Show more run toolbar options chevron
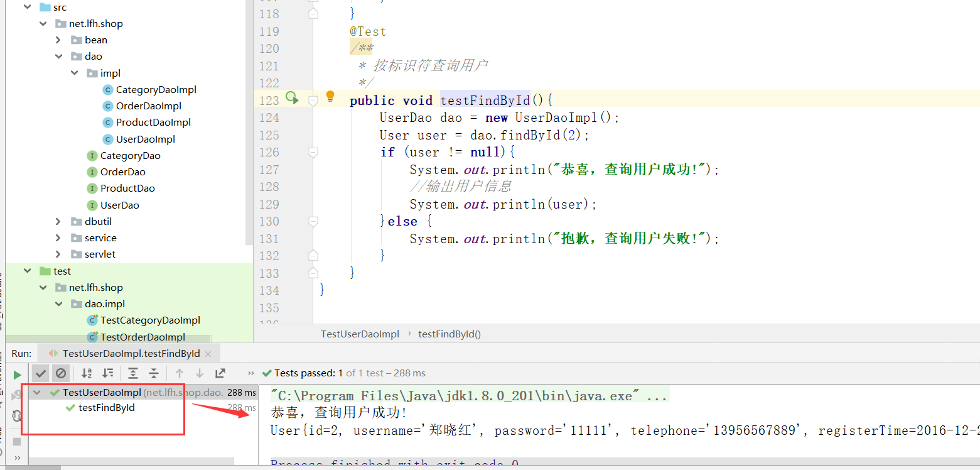 click(251, 373)
